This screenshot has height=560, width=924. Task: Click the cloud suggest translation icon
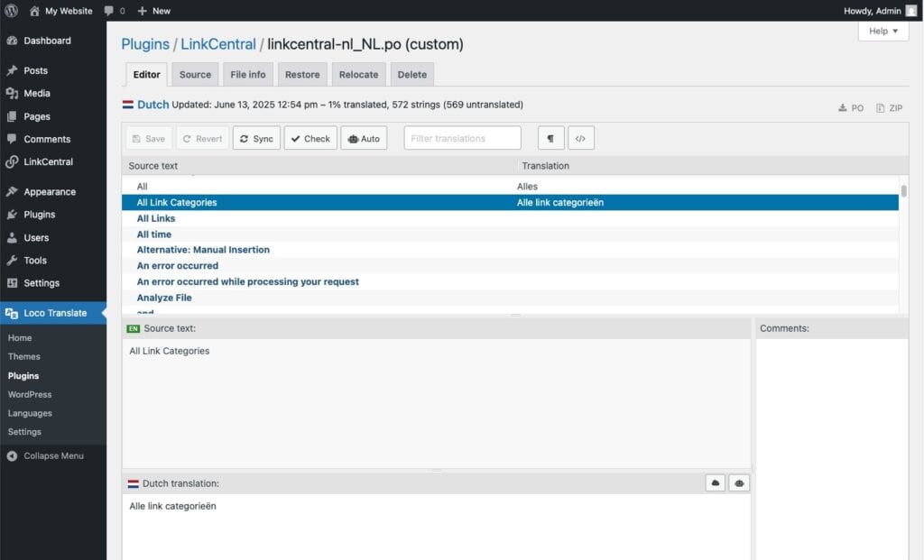[716, 482]
